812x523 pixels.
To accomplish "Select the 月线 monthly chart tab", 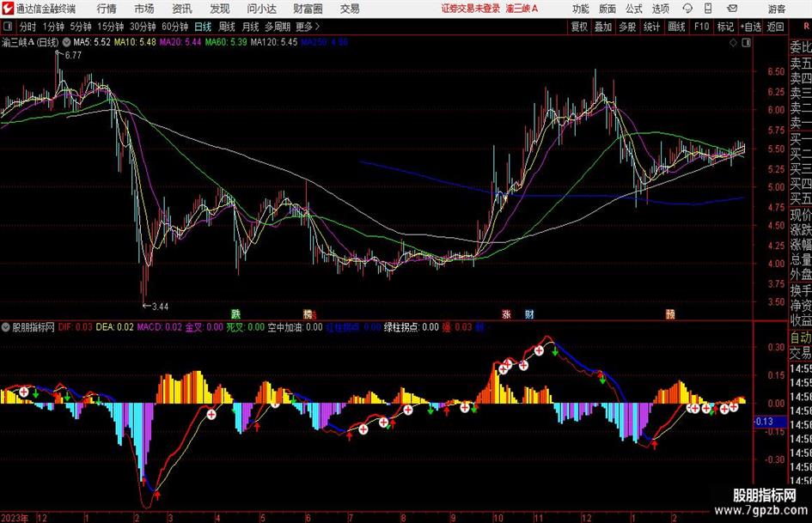I will tap(250, 27).
